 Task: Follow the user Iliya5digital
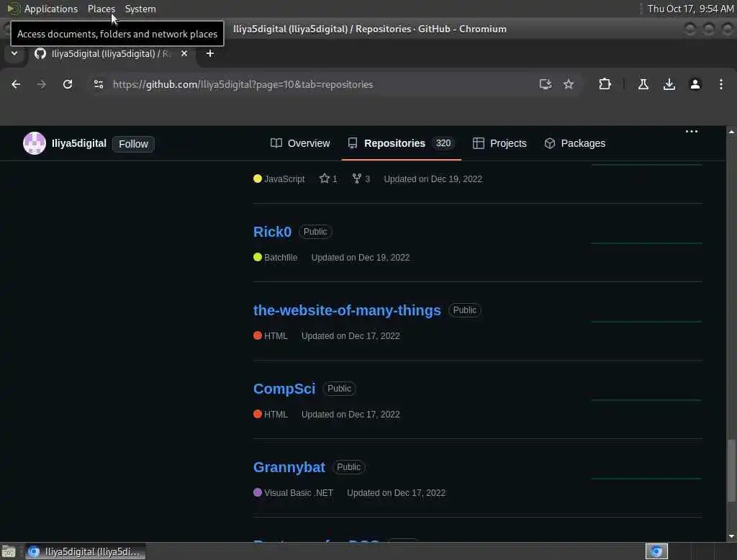pos(133,144)
